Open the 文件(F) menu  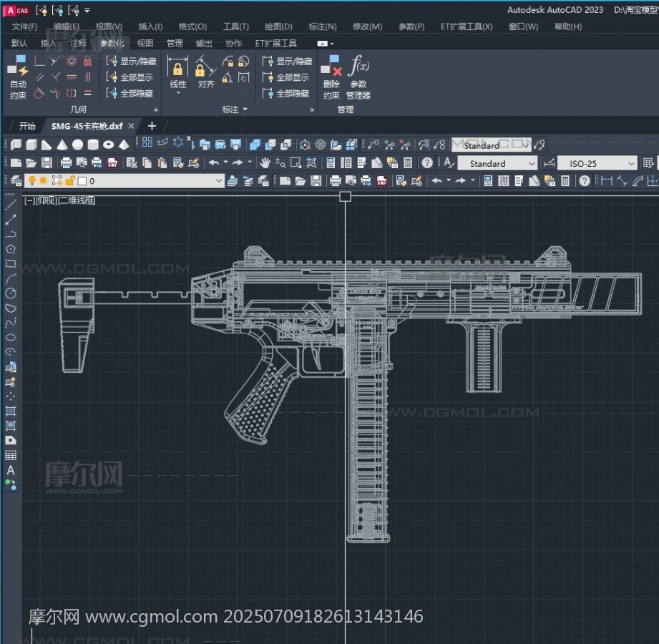(x=24, y=26)
